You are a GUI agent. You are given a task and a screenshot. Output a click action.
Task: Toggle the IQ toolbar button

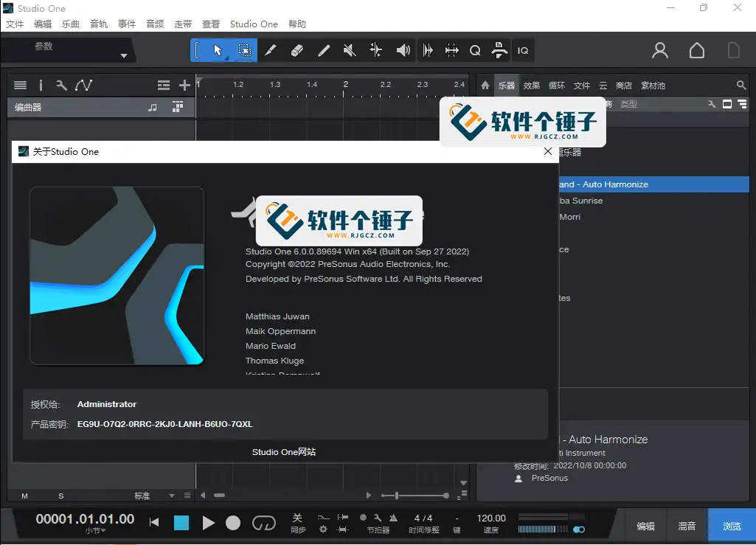point(523,50)
